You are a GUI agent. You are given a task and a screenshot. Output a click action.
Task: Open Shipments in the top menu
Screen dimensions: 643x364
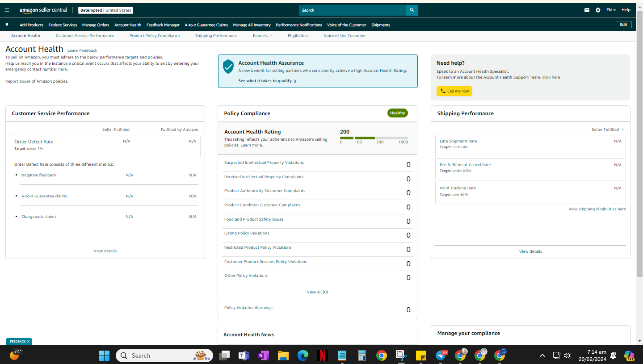click(381, 25)
